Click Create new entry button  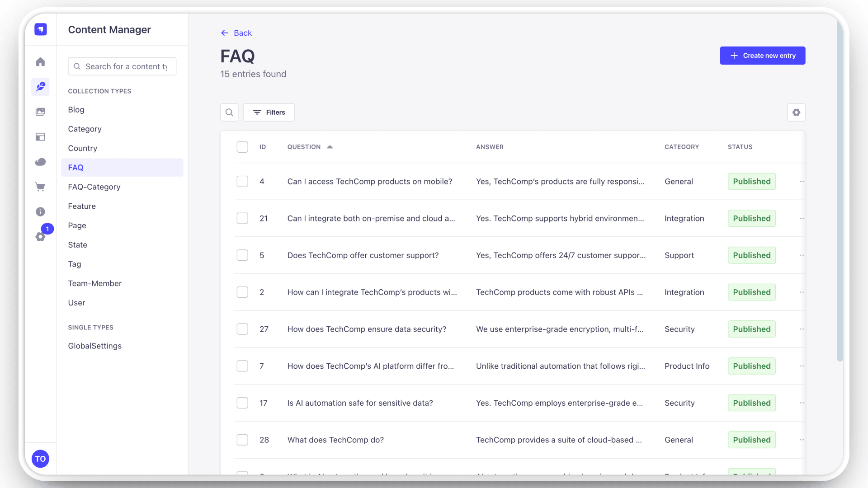pyautogui.click(x=762, y=56)
